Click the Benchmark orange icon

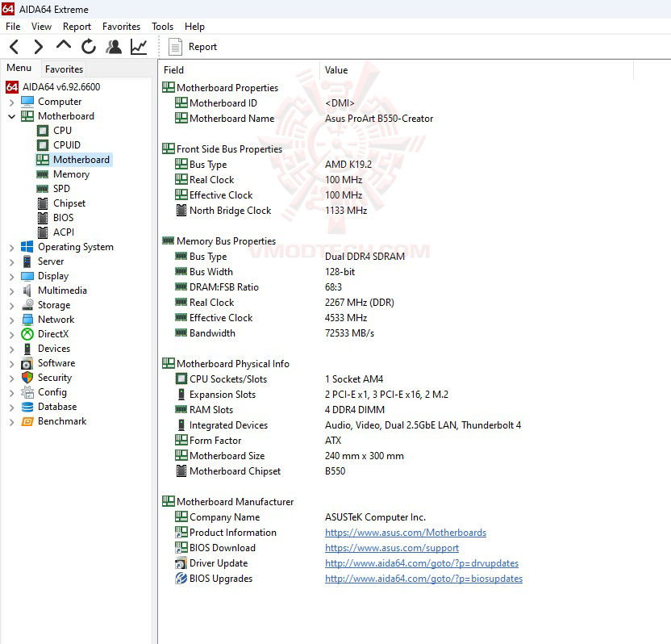click(x=27, y=421)
